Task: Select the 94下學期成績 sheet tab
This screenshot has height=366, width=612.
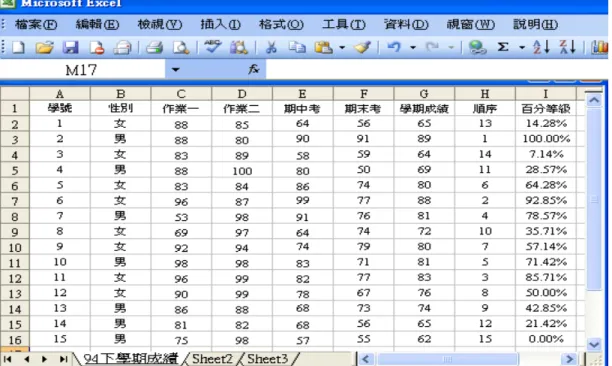Action: 130,359
